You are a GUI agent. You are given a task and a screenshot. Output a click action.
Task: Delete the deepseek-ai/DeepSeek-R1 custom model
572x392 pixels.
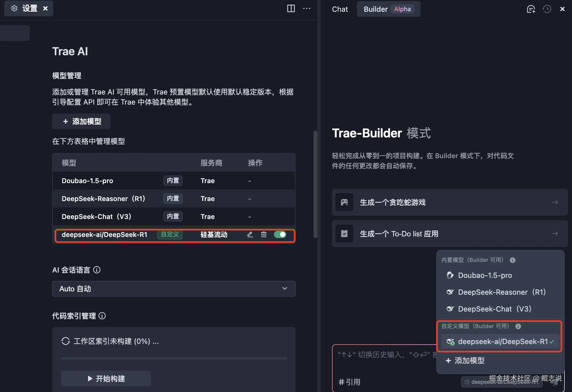pyautogui.click(x=264, y=234)
